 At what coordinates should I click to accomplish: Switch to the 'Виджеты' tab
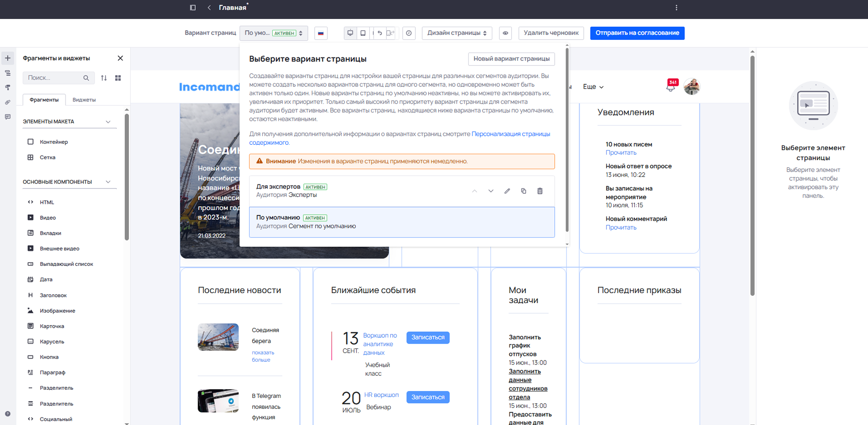[84, 100]
